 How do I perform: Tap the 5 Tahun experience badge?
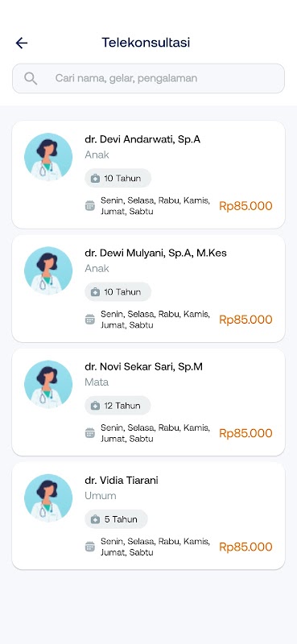(x=116, y=519)
